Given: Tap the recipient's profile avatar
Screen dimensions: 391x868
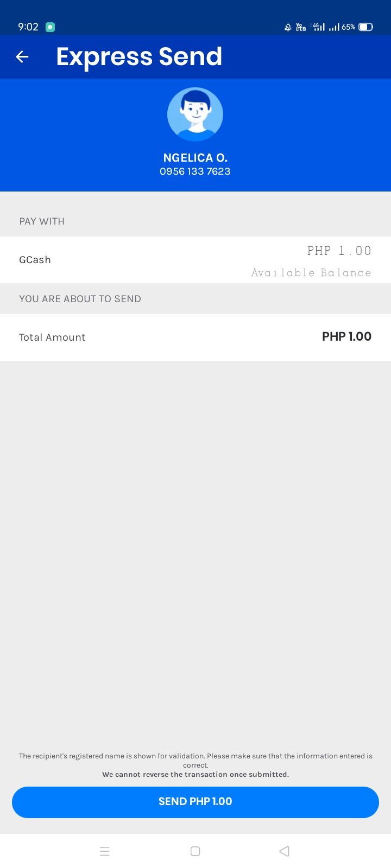Looking at the screenshot, I should [x=195, y=114].
